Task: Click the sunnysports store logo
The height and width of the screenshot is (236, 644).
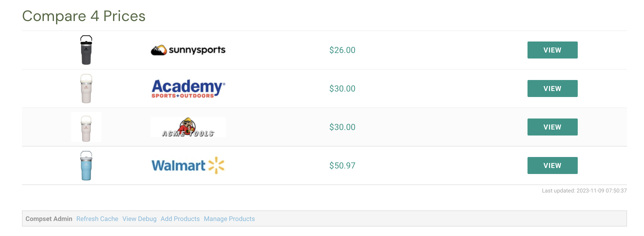Action: (x=188, y=50)
